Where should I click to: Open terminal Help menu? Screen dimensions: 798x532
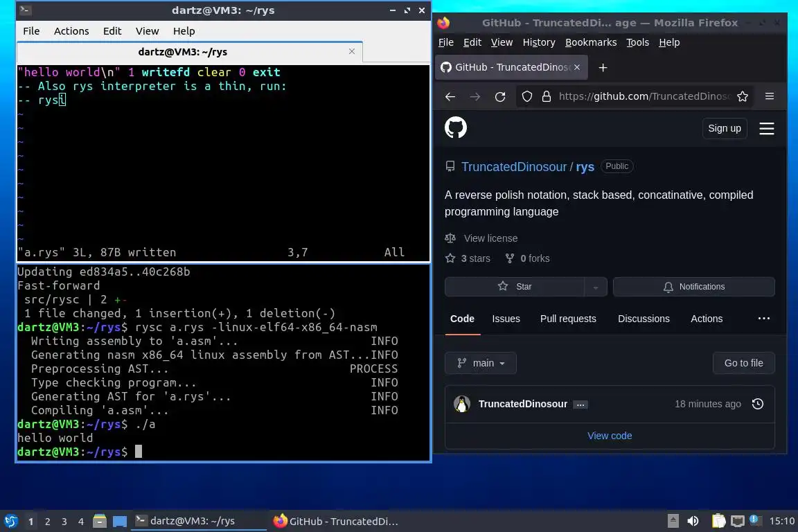click(x=184, y=31)
